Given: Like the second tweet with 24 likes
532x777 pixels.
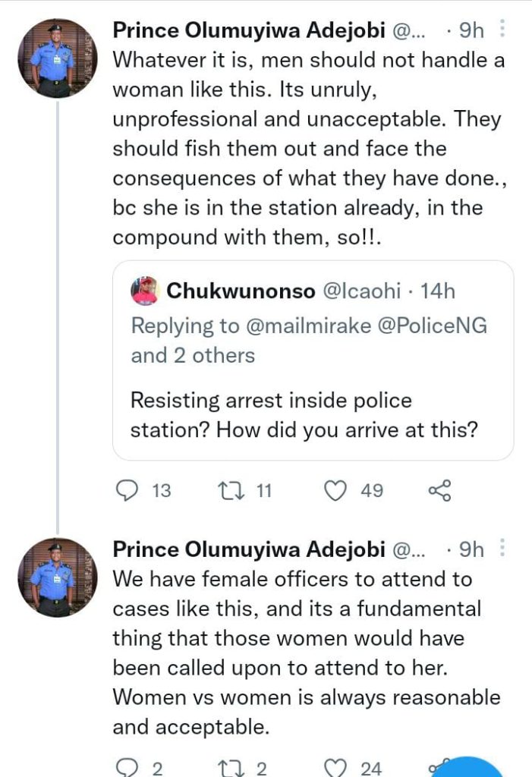Looking at the screenshot, I should pos(335,768).
